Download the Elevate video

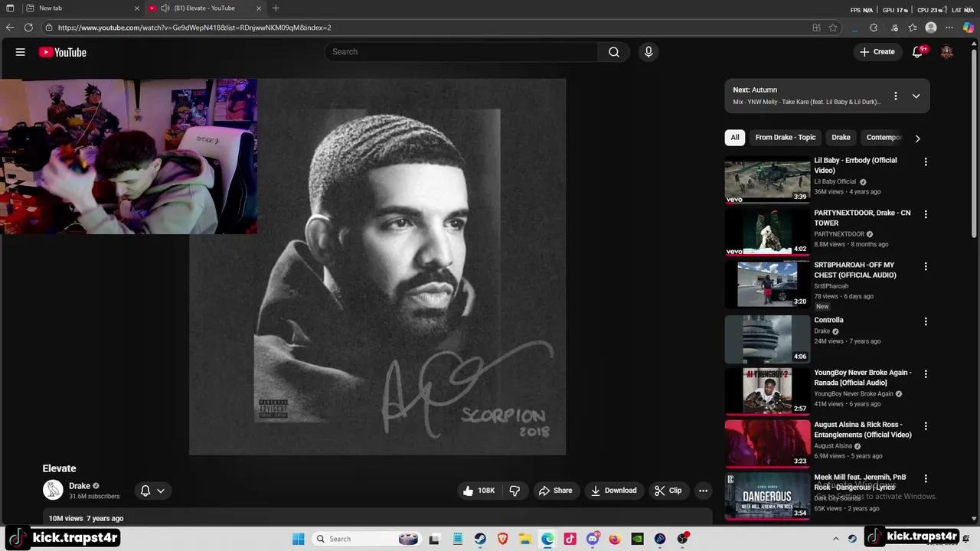click(613, 491)
